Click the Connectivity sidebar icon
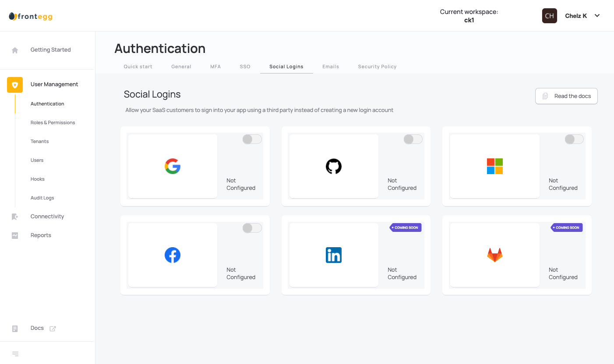The width and height of the screenshot is (614, 364). (15, 217)
